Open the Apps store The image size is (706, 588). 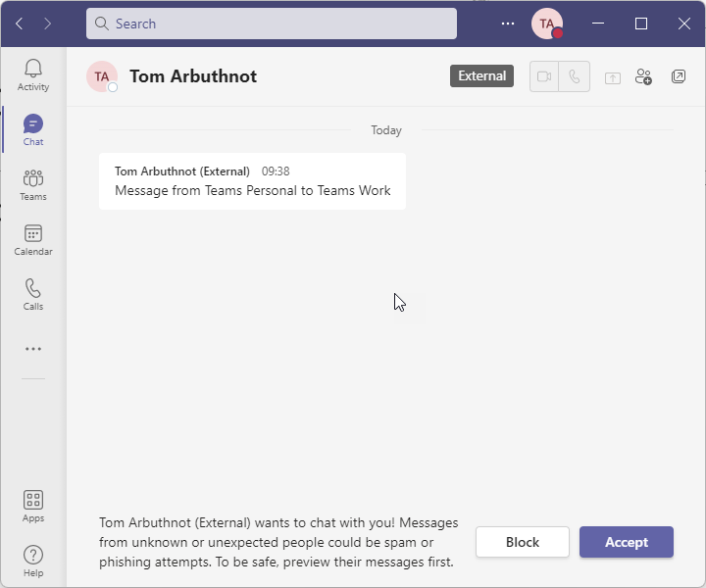[x=33, y=506]
